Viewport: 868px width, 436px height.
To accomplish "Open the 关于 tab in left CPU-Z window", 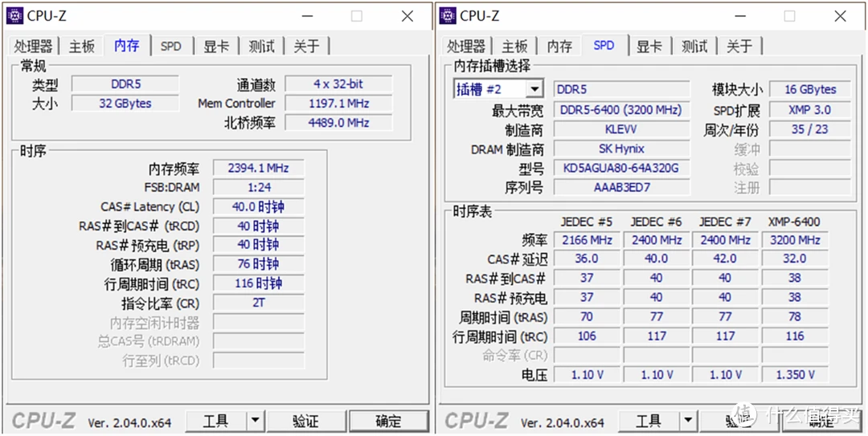I will (307, 46).
